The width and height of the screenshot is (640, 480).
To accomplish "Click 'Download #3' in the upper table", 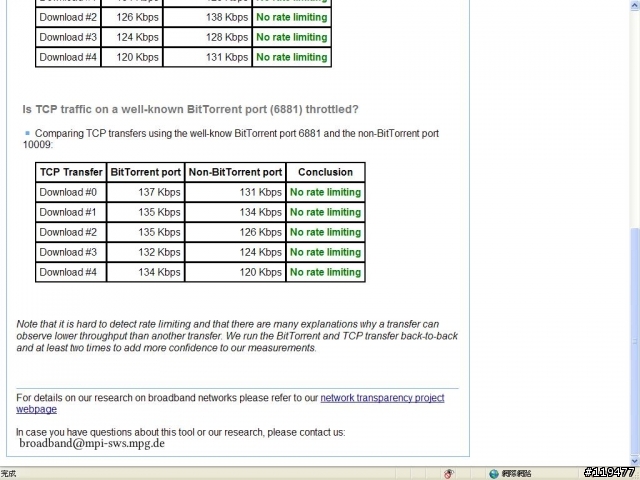I will tap(68, 38).
